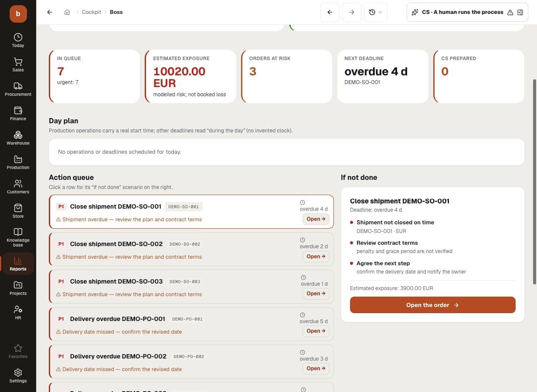Click the orange 'b' app logo
Image resolution: width=537 pixels, height=392 pixels.
pyautogui.click(x=18, y=14)
